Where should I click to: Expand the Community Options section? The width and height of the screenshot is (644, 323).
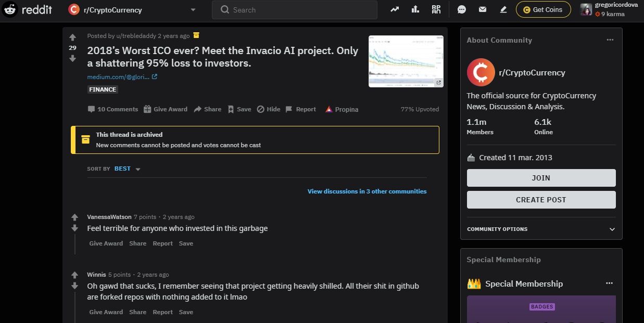pos(541,229)
